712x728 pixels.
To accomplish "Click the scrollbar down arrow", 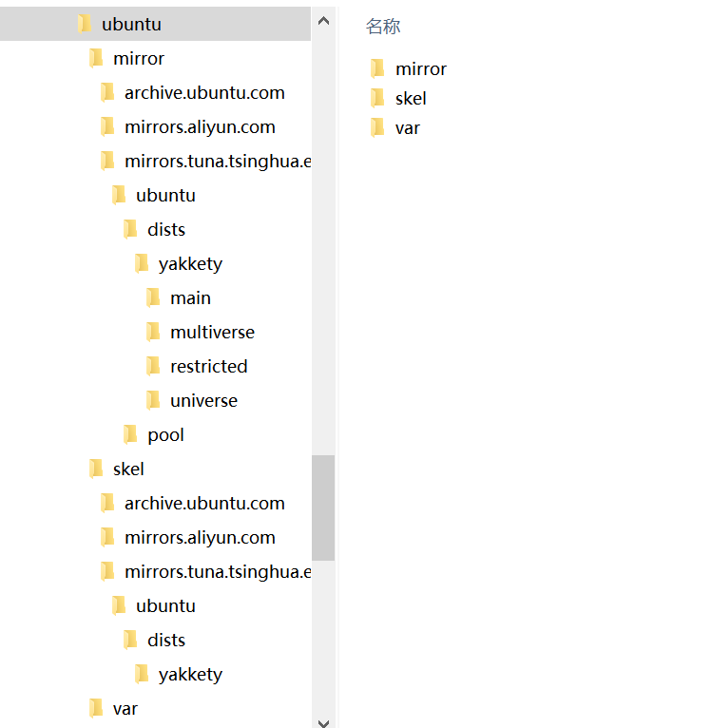I will (x=324, y=722).
